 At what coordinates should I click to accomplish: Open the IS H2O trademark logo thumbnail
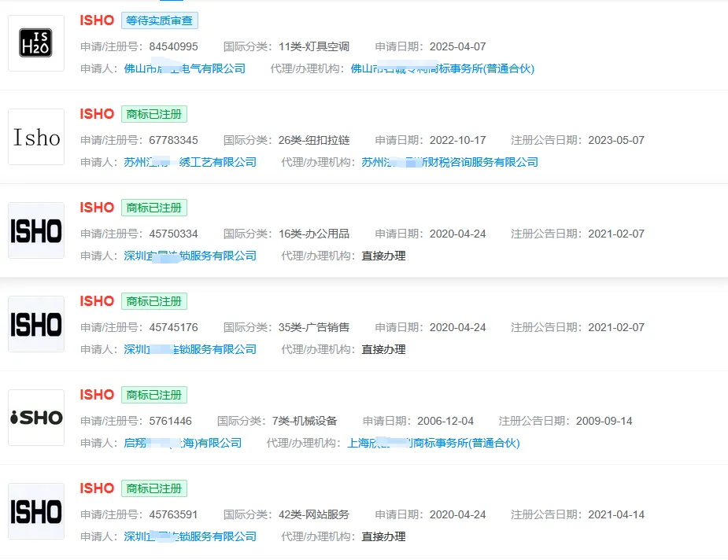pos(36,43)
